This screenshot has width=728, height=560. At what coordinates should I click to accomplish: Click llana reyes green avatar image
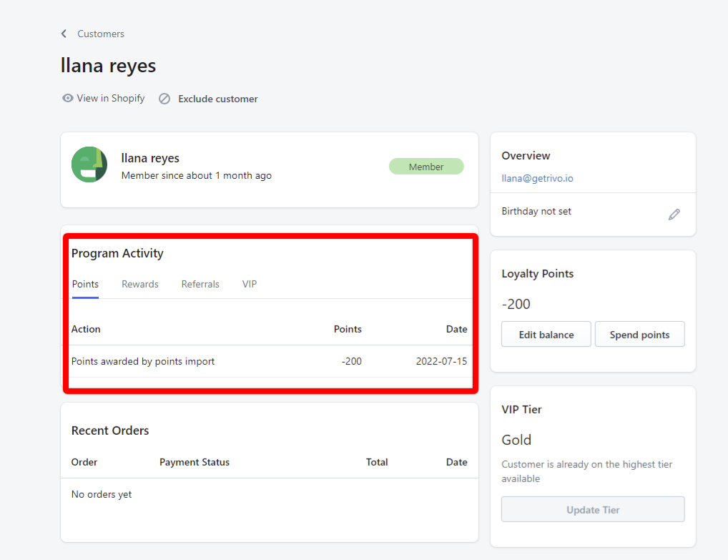(89, 164)
